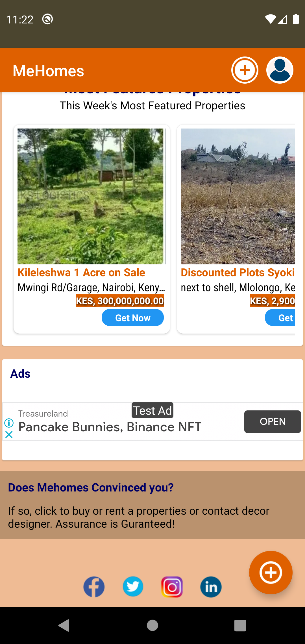Open the user profile avatar icon
Screen dimensions: 305x644
pos(280,70)
